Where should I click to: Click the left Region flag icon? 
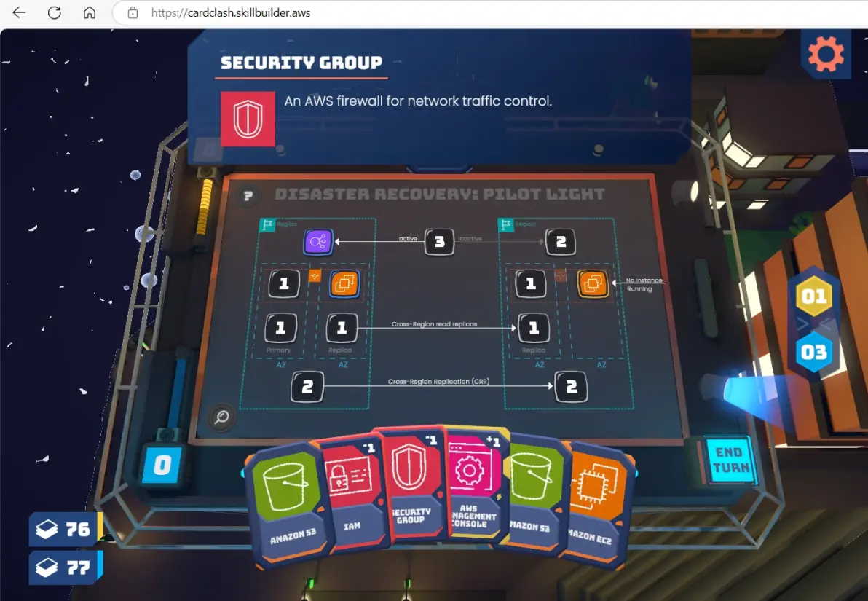(267, 225)
